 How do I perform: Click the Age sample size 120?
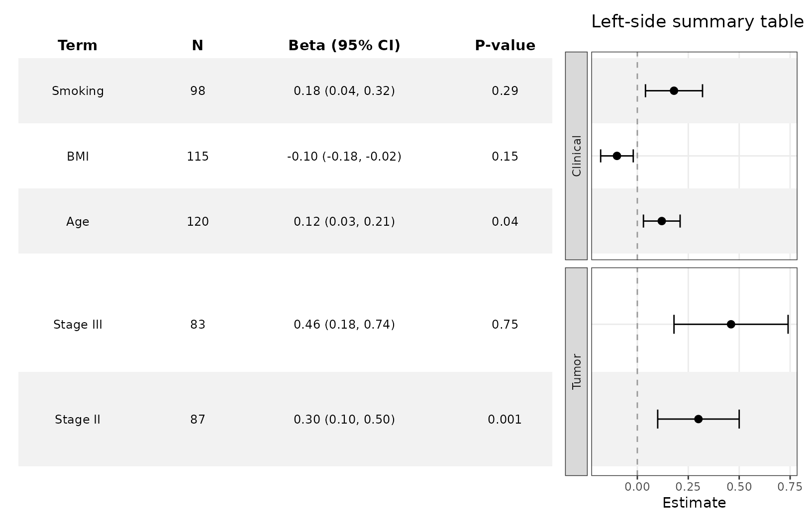click(198, 222)
